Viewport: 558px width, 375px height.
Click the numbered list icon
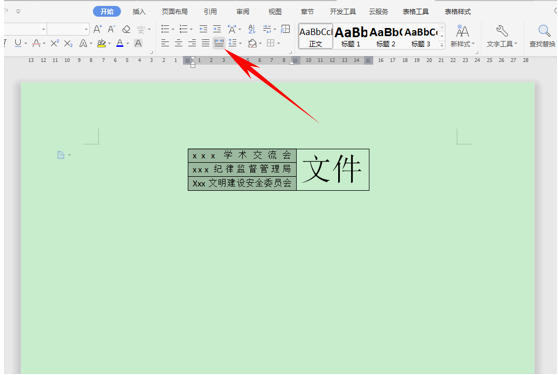(x=183, y=29)
